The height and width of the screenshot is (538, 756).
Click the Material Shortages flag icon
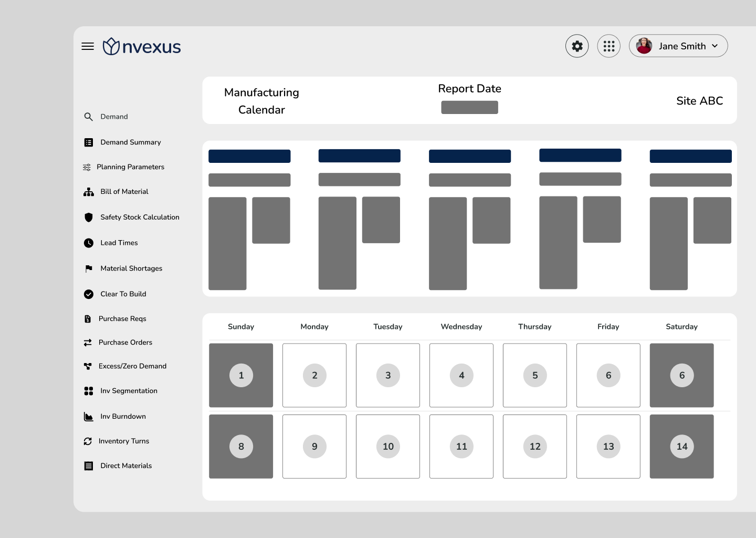[x=89, y=268]
